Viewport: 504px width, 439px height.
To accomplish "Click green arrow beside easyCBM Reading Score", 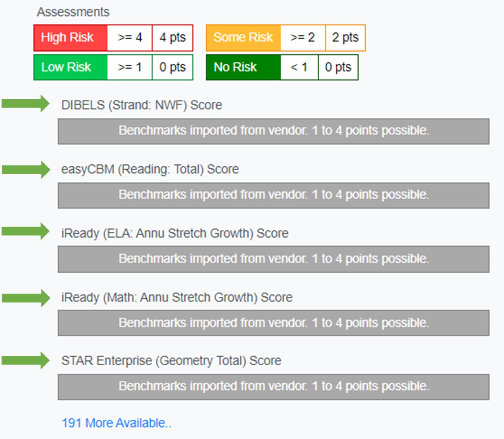I will point(26,169).
